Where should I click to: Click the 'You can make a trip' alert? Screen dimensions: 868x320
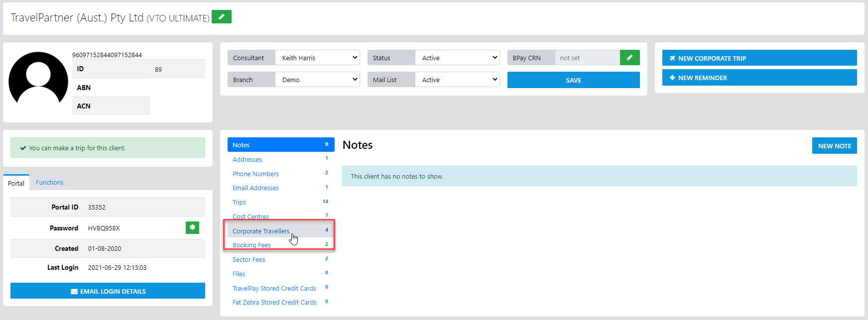[108, 148]
